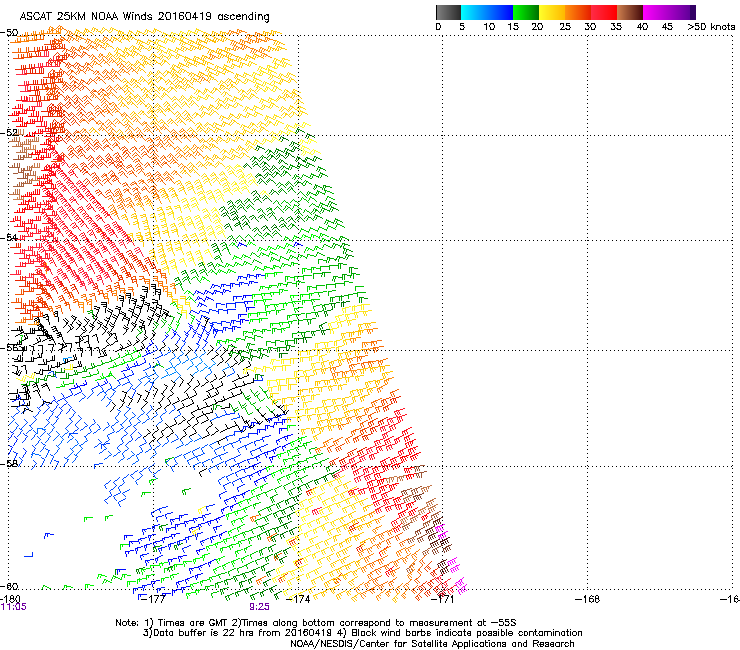Click the legend tick label 25
Viewport: 740px width, 650px height.
tap(565, 27)
